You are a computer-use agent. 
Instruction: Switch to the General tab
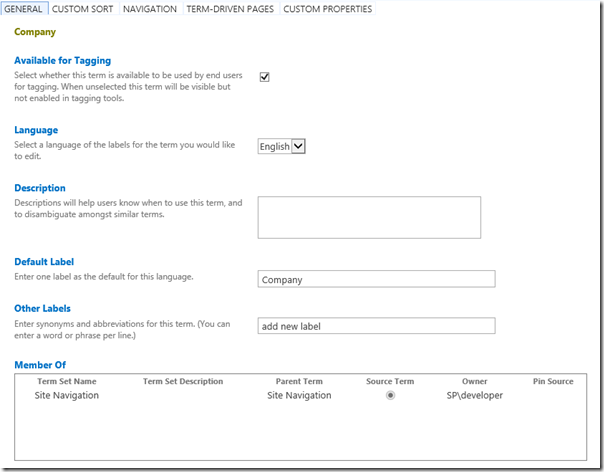(23, 9)
